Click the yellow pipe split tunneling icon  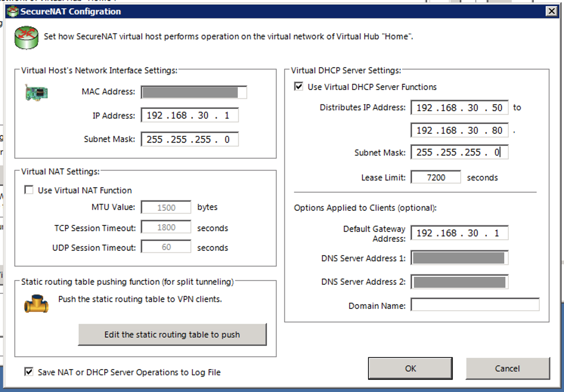[x=36, y=304]
